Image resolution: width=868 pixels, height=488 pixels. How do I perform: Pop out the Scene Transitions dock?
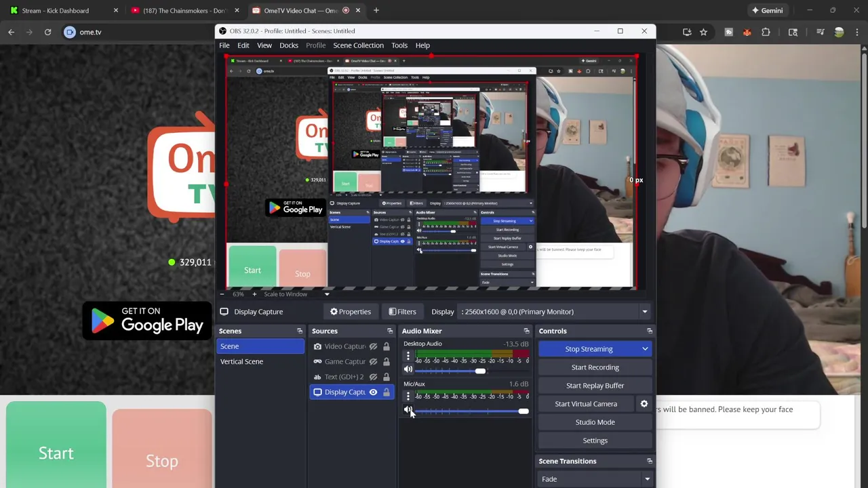650,461
